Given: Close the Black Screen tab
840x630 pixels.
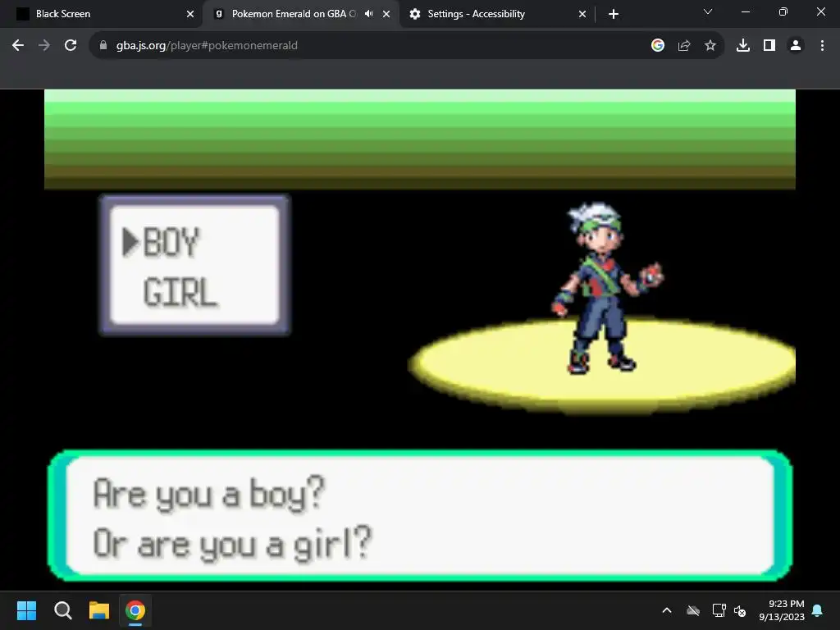Looking at the screenshot, I should pos(190,14).
